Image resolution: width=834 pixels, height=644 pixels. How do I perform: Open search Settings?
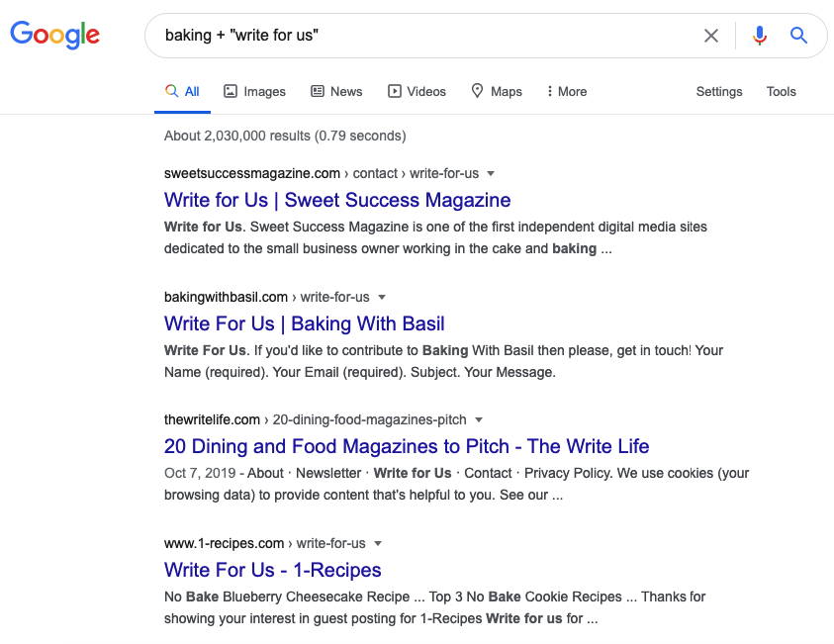719,91
